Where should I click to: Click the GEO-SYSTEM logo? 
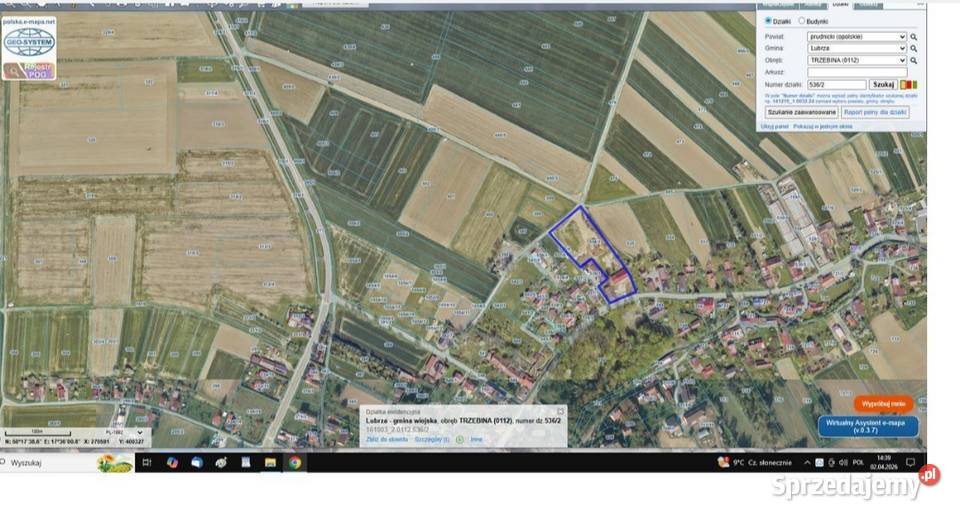pos(29,42)
